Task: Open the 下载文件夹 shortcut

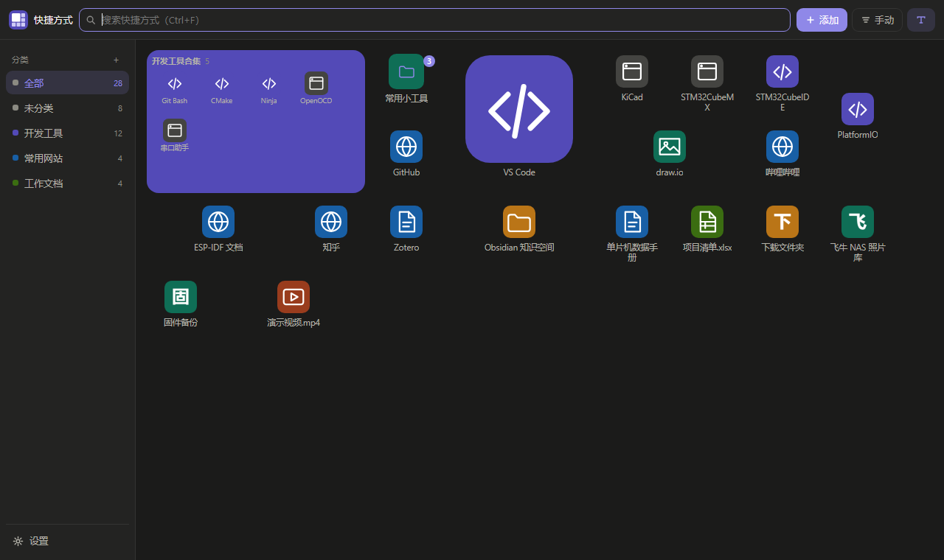Action: pos(782,222)
